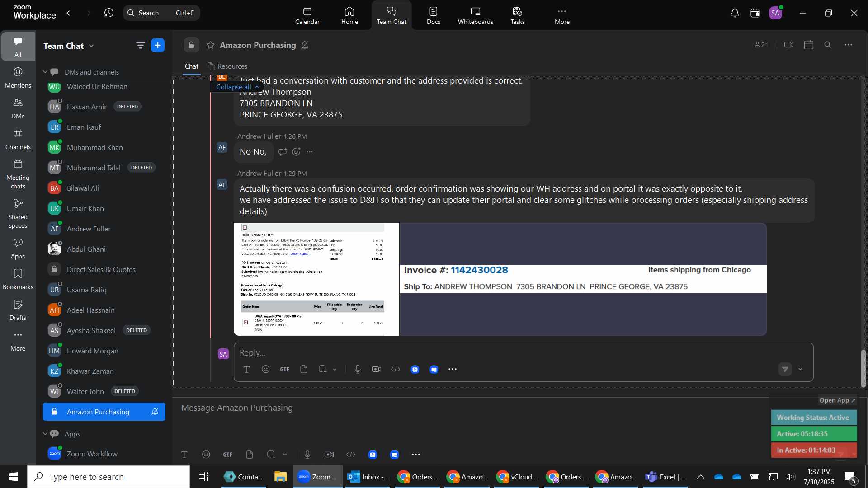Click the Search field
This screenshot has width=868, height=488.
click(161, 13)
